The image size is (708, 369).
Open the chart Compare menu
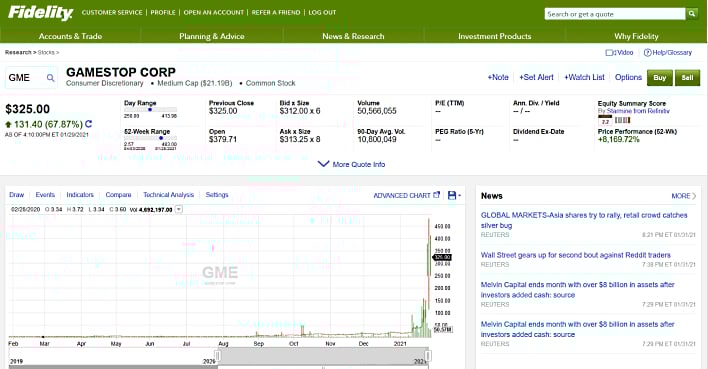pyautogui.click(x=118, y=195)
